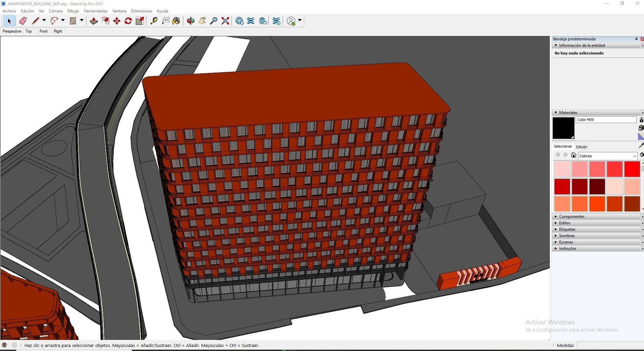Choose the Text label tool
This screenshot has width=644, height=351.
point(165,21)
